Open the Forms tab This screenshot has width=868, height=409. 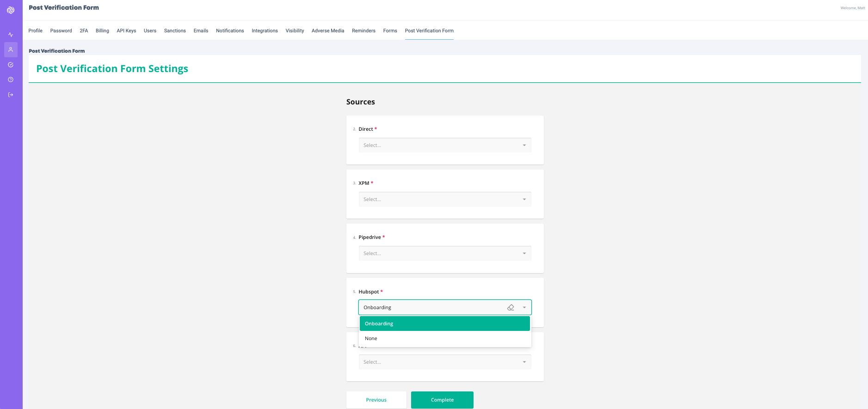390,31
